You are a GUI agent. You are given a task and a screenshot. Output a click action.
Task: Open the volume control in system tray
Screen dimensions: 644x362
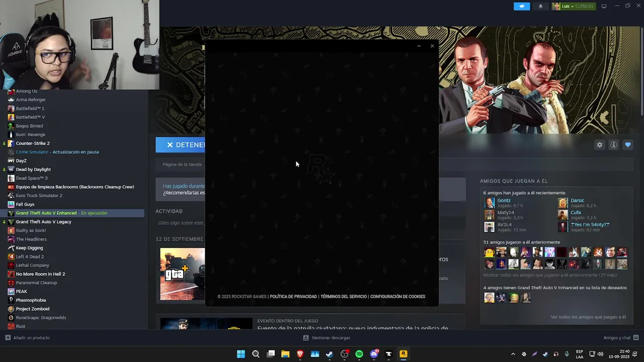pyautogui.click(x=600, y=354)
